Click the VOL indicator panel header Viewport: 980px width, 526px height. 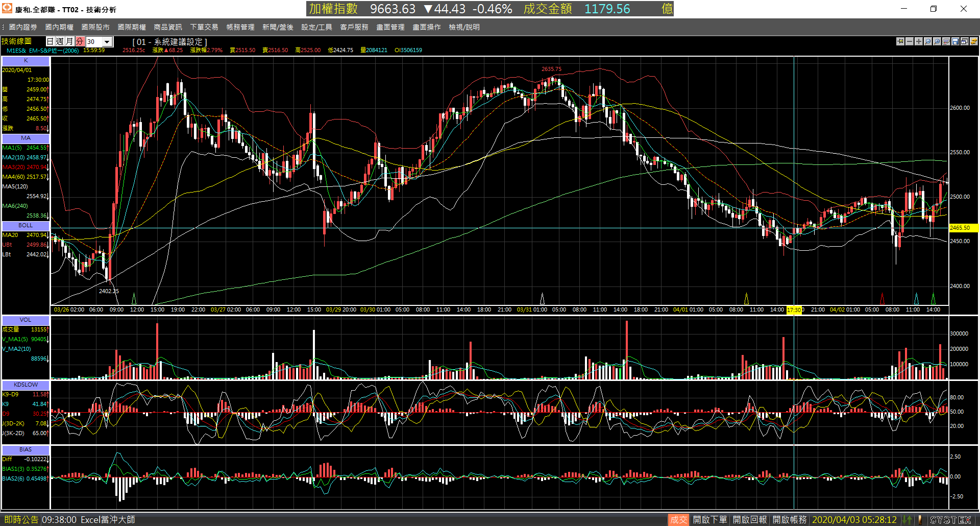(26, 320)
